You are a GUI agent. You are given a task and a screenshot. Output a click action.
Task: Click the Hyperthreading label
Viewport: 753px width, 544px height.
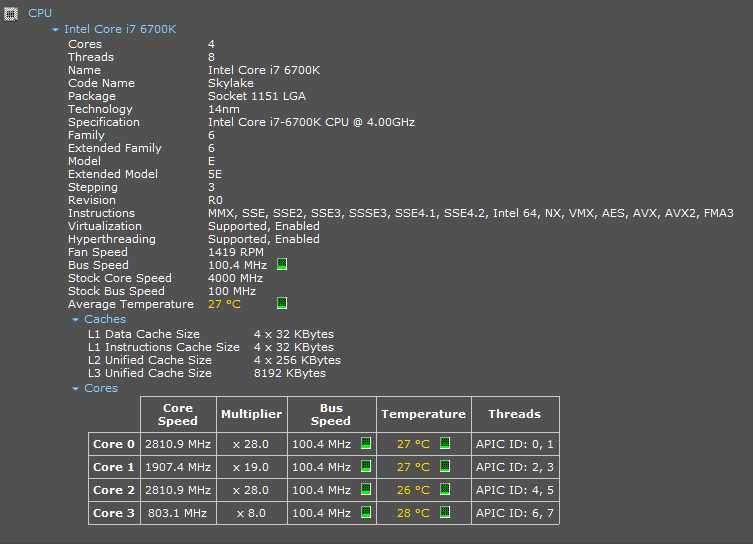click(112, 239)
